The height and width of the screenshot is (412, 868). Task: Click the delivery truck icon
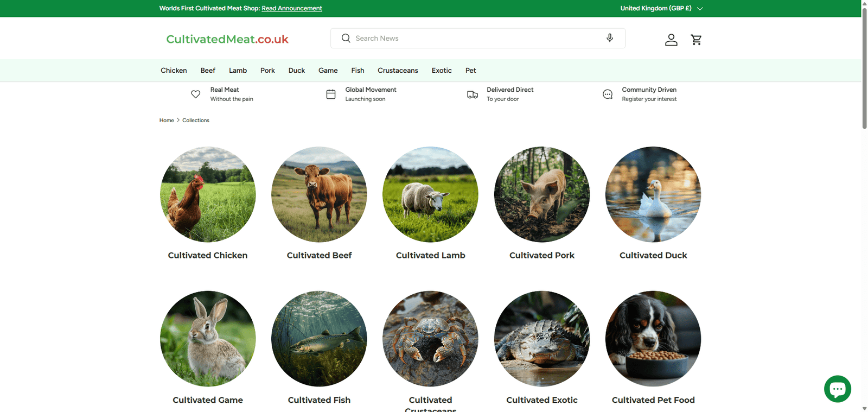473,94
